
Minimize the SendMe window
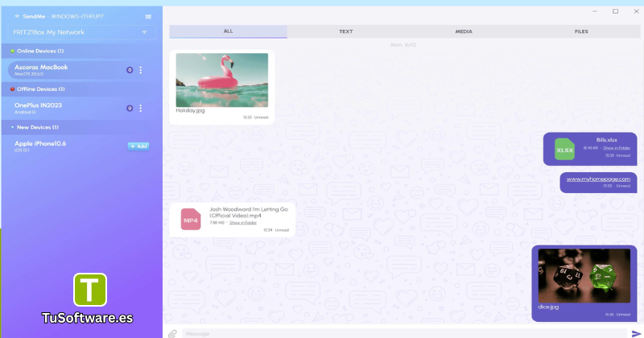[594, 11]
